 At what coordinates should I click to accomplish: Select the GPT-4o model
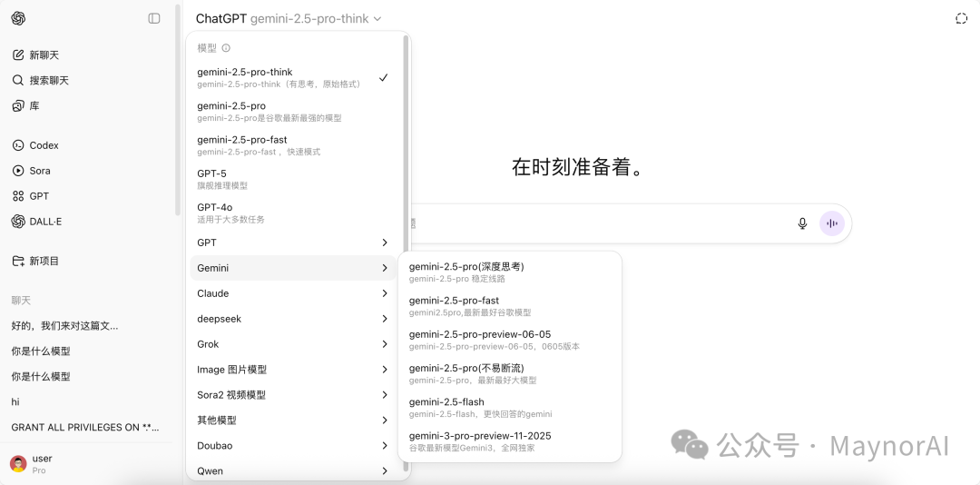point(293,213)
